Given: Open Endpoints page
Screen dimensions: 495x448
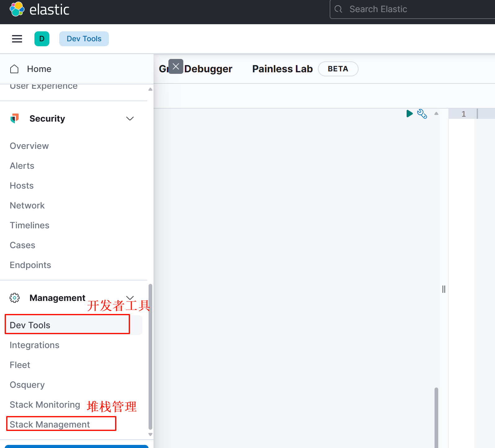Looking at the screenshot, I should pyautogui.click(x=30, y=265).
